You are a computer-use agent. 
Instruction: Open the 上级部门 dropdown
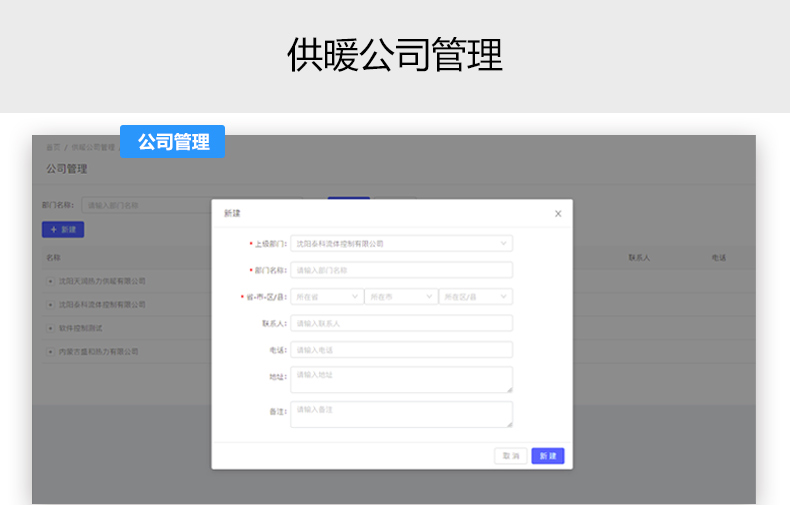pos(401,243)
